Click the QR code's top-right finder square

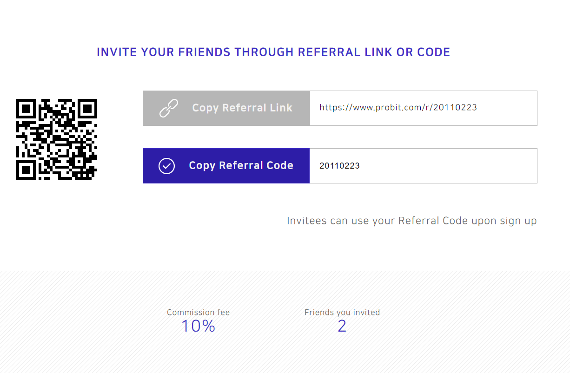[x=87, y=109]
